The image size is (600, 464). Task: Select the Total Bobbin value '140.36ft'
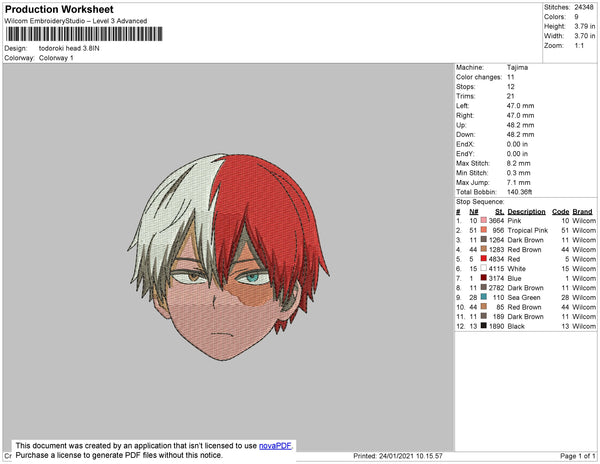(519, 192)
